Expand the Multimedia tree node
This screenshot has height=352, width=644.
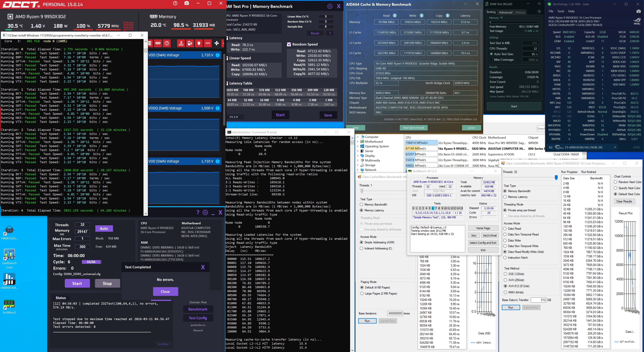coord(357,160)
